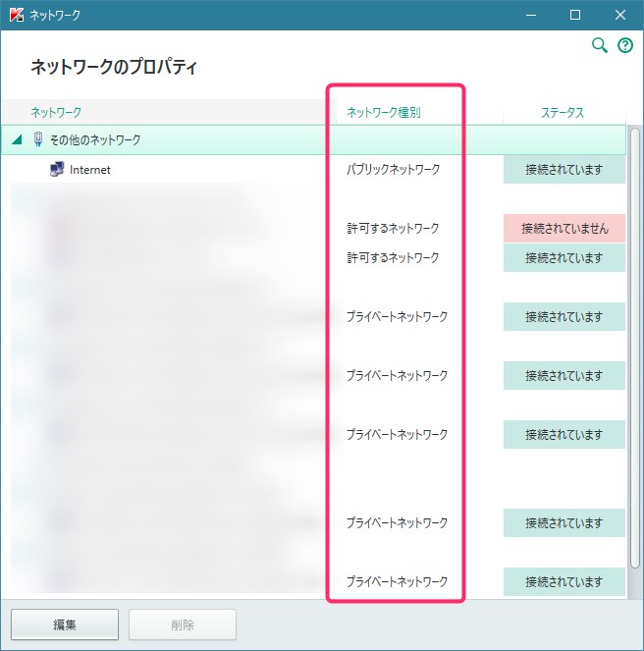This screenshot has width=644, height=651.
Task: Close the ネットワーク window
Action: click(x=620, y=15)
